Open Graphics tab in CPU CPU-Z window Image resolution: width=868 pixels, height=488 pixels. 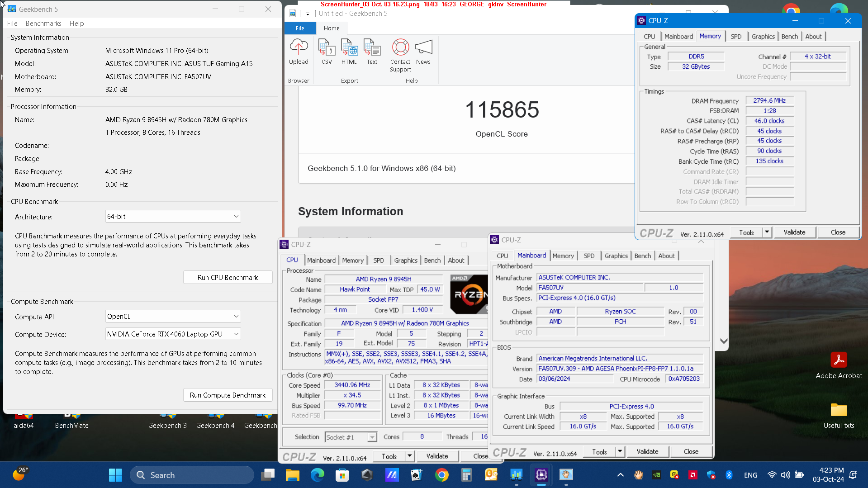coord(406,261)
